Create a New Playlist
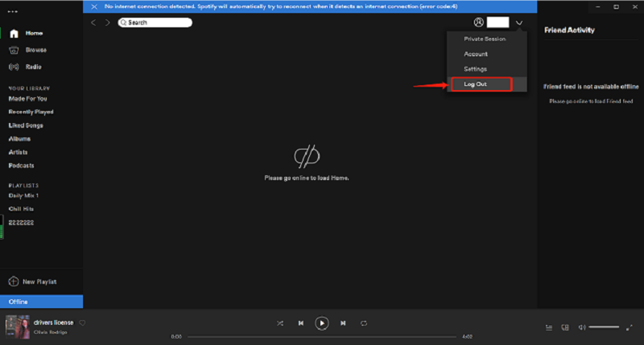The width and height of the screenshot is (644, 345). (x=39, y=281)
